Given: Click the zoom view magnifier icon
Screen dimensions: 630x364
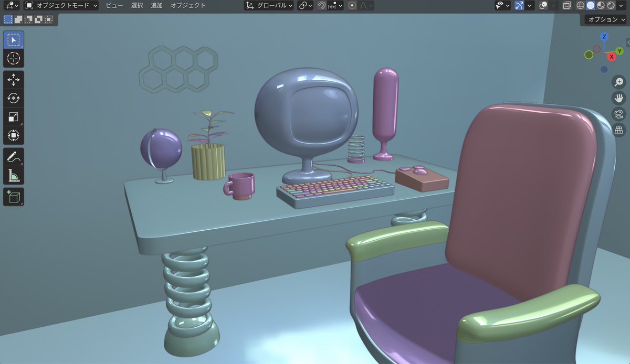Looking at the screenshot, I should [x=619, y=82].
